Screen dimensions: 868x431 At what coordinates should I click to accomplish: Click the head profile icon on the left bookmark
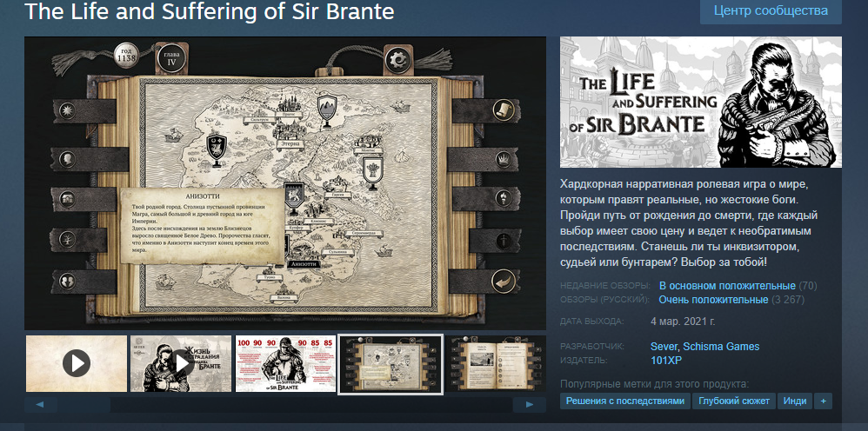tap(68, 159)
